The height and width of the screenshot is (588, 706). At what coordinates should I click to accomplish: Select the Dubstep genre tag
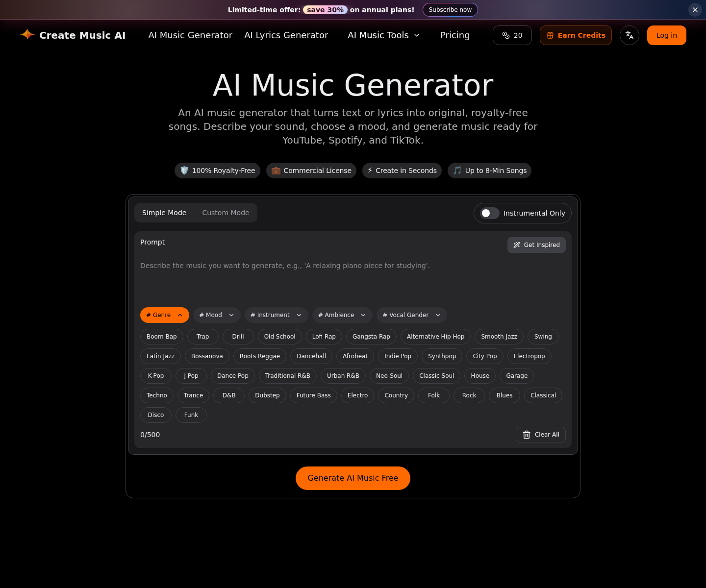pos(267,395)
